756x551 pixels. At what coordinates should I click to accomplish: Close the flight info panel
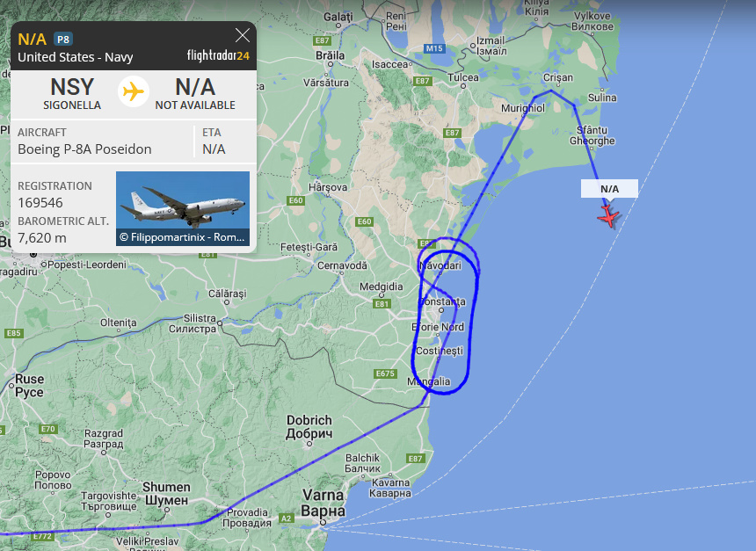coord(242,35)
